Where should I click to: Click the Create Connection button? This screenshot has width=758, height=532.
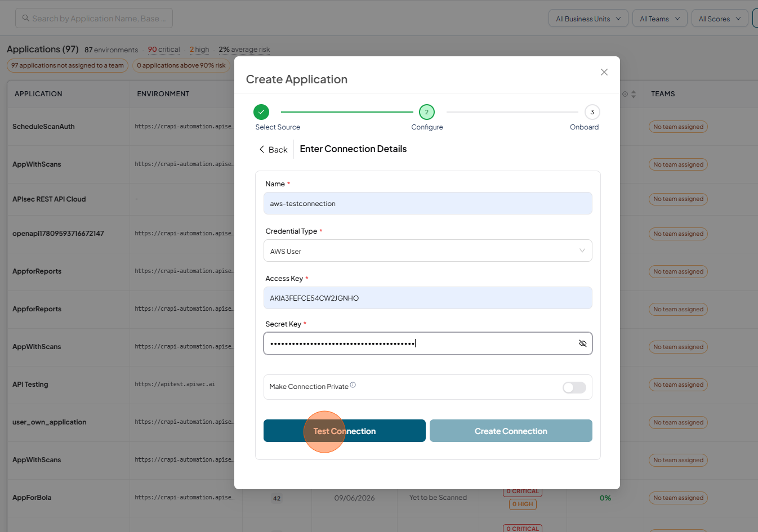pyautogui.click(x=511, y=431)
